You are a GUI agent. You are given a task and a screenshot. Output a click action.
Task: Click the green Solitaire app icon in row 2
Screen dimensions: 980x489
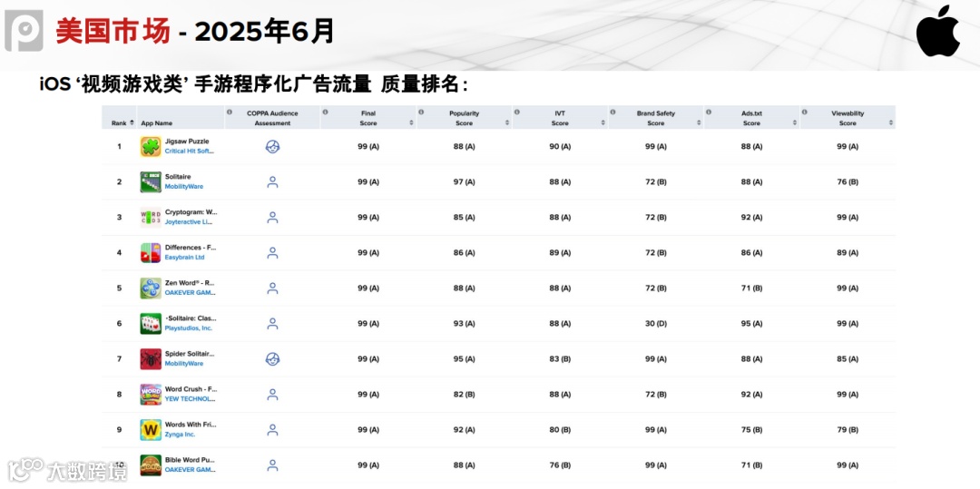click(151, 181)
